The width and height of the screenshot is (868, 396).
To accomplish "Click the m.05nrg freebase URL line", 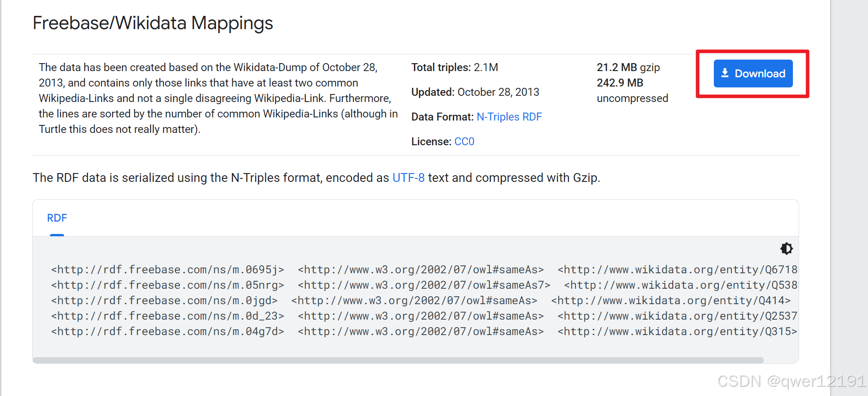I will click(x=167, y=285).
